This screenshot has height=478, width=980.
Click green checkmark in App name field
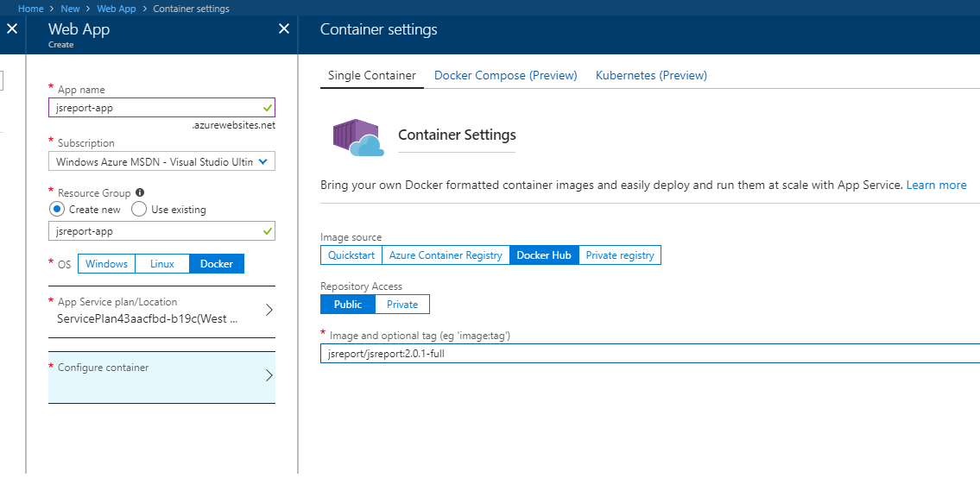pos(268,108)
